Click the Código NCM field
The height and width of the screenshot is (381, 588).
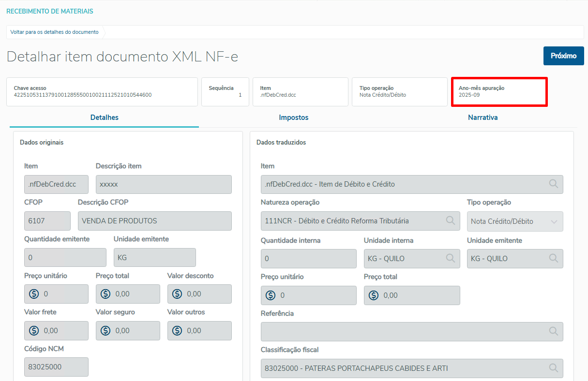(x=56, y=367)
